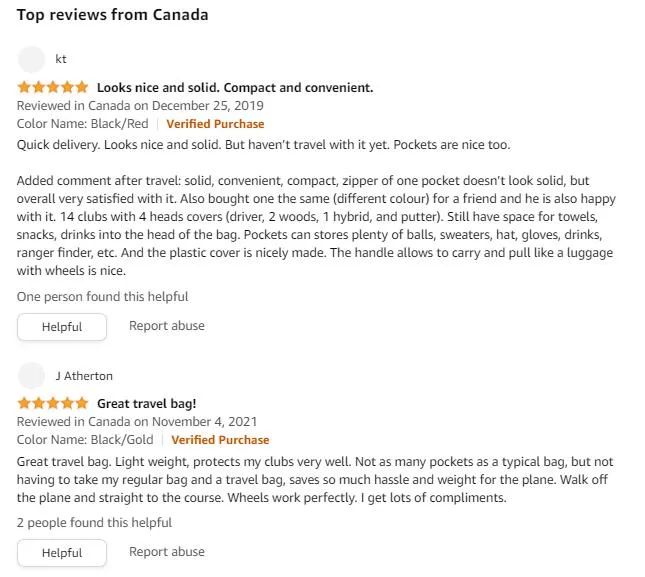The height and width of the screenshot is (577, 645).
Task: Click the five-star rating on J Atherton's review
Action: click(53, 403)
